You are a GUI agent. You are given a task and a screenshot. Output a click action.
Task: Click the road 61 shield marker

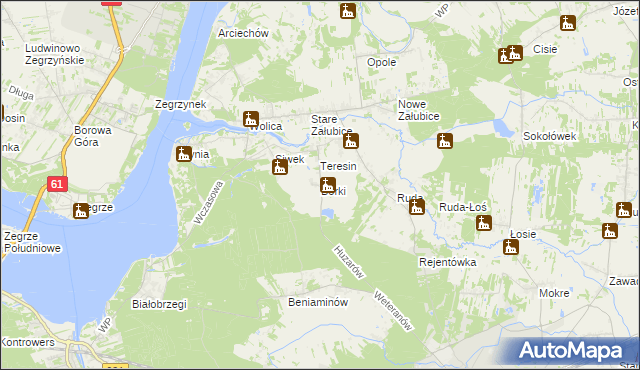pyautogui.click(x=57, y=184)
